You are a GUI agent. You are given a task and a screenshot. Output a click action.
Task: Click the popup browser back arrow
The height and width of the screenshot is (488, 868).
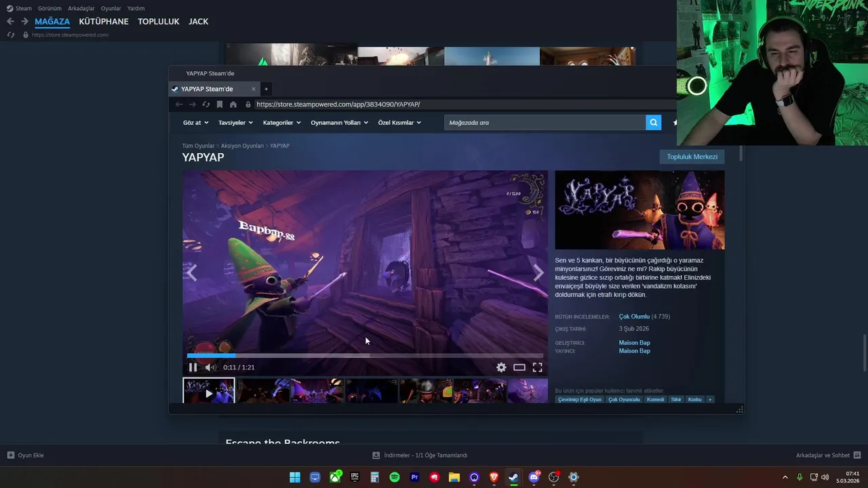coord(179,104)
